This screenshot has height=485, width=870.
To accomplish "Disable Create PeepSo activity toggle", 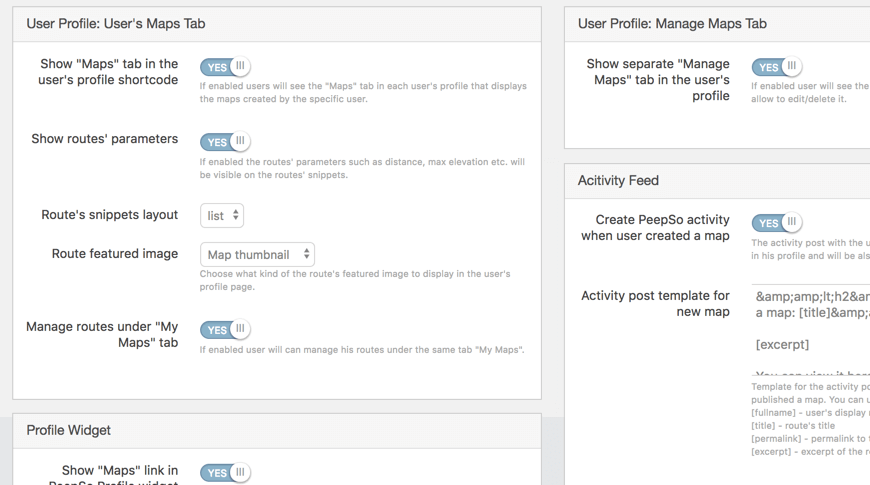I will 777,223.
